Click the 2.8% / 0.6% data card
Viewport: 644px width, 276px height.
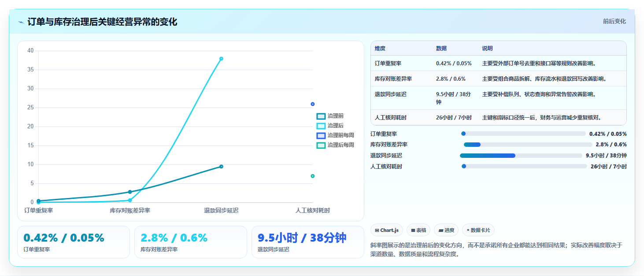(x=191, y=242)
